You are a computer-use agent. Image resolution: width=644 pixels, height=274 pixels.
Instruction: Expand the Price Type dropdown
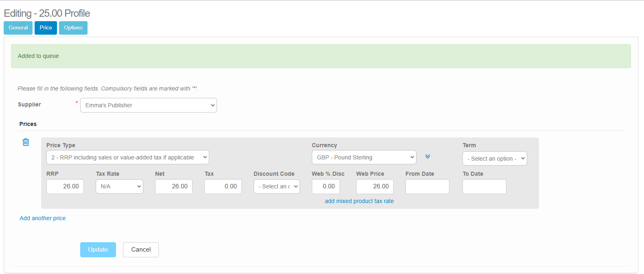(127, 157)
